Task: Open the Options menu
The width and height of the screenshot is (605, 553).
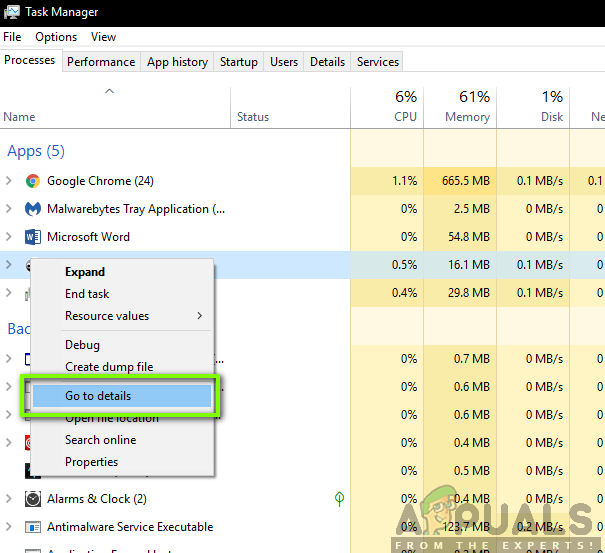Action: point(56,37)
